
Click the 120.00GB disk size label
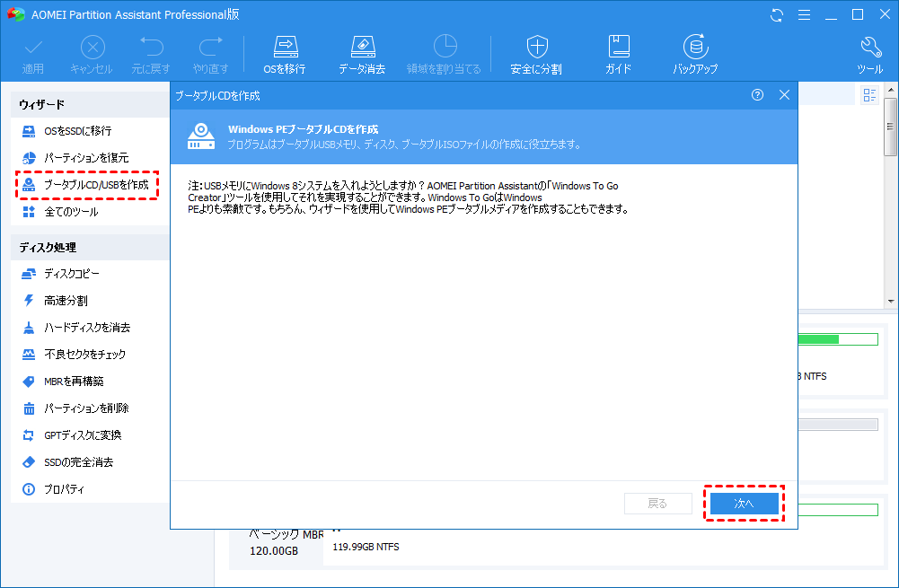tap(274, 551)
